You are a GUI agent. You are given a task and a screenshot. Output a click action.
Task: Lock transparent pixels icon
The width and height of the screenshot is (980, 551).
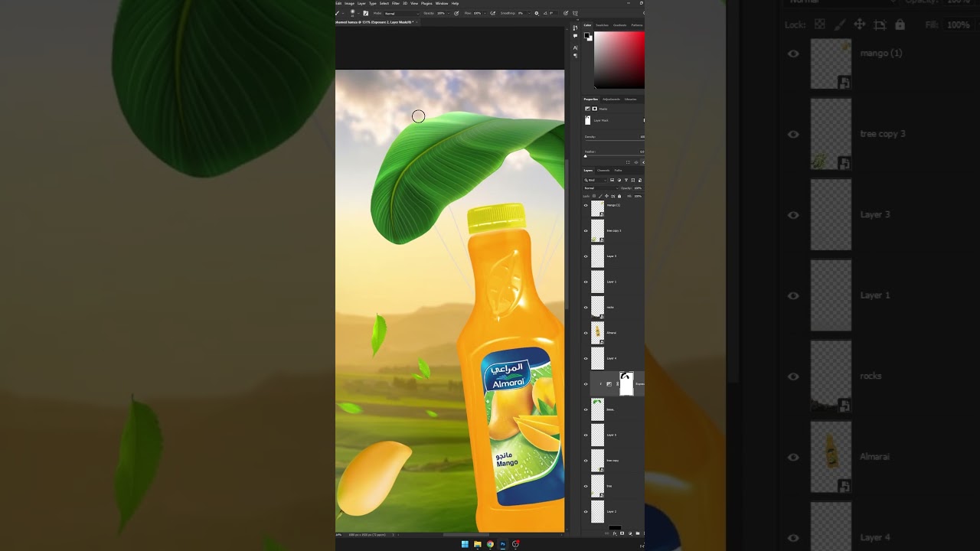pos(594,196)
